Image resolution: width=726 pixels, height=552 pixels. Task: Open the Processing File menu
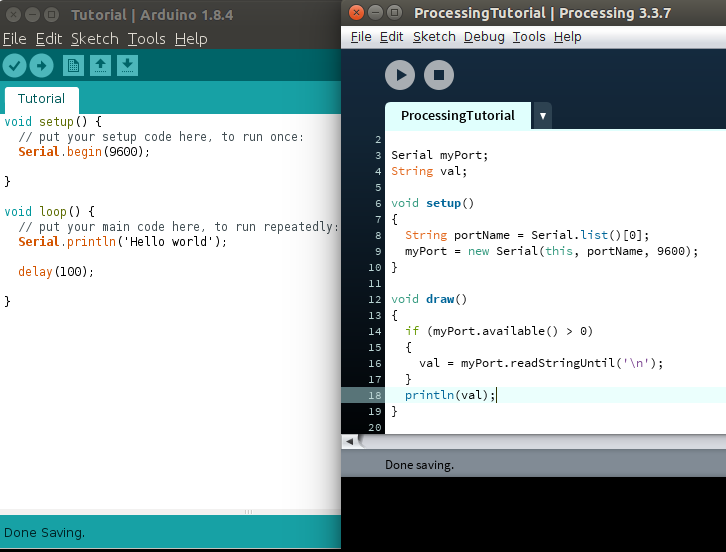pyautogui.click(x=361, y=37)
